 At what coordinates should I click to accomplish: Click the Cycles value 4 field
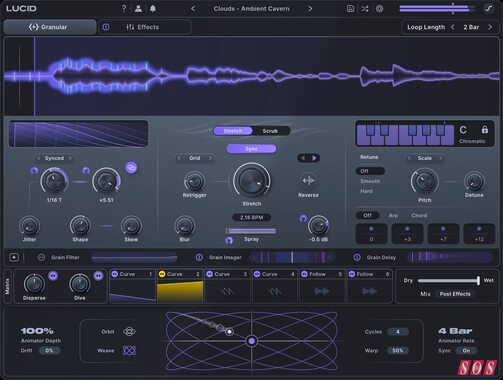398,332
